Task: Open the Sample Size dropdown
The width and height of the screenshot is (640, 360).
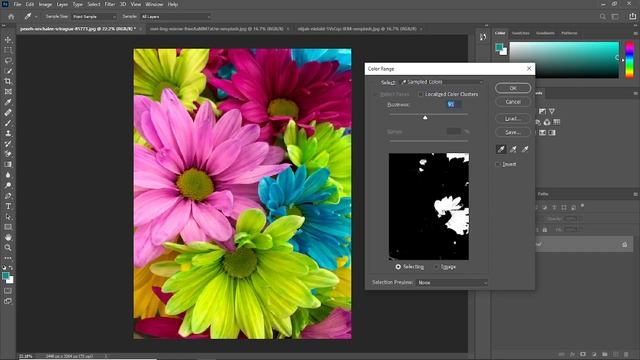Action: 94,17
